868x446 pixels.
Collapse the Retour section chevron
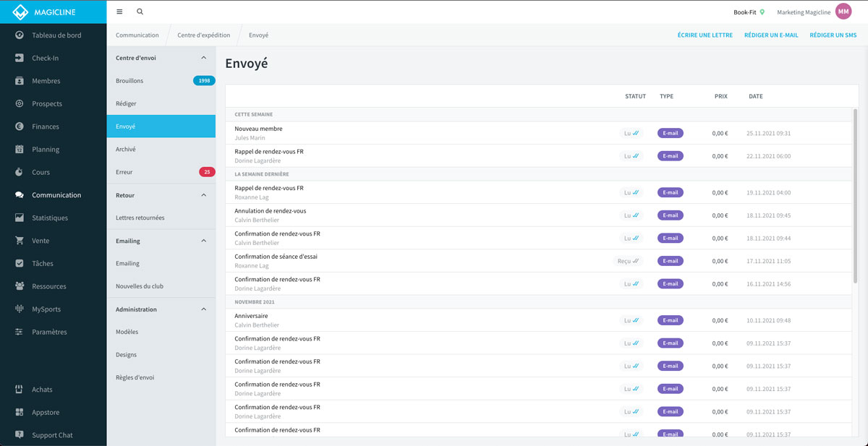click(x=203, y=195)
